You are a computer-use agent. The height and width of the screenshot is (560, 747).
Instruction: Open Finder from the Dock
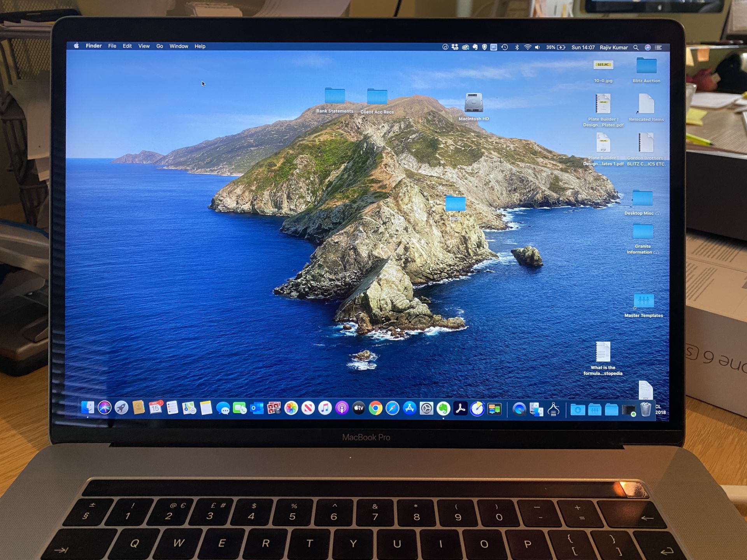[x=88, y=408]
